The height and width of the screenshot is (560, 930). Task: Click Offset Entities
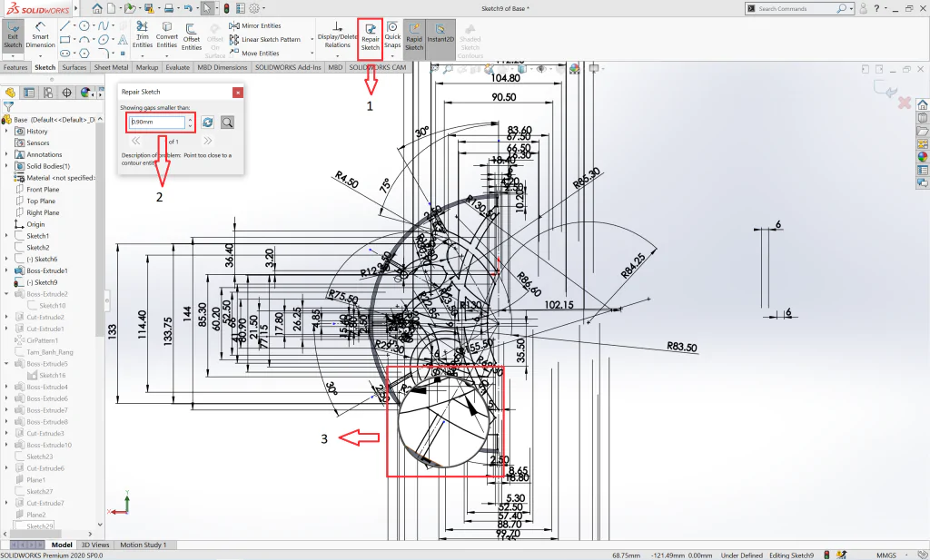(x=191, y=36)
